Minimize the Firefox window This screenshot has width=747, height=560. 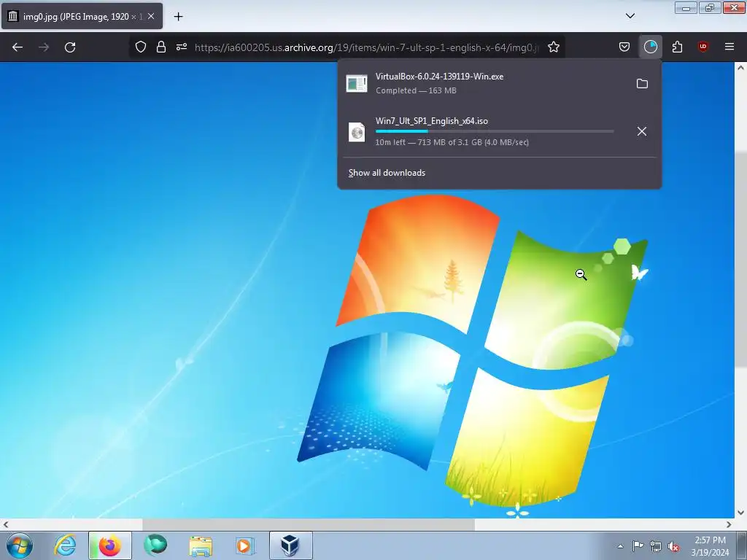point(686,7)
